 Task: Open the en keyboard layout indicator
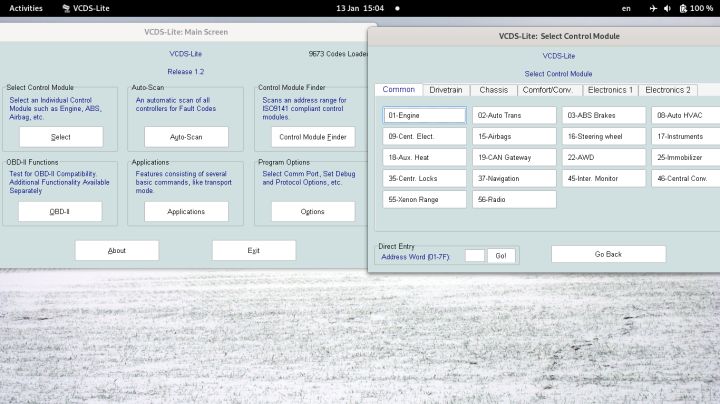point(626,8)
